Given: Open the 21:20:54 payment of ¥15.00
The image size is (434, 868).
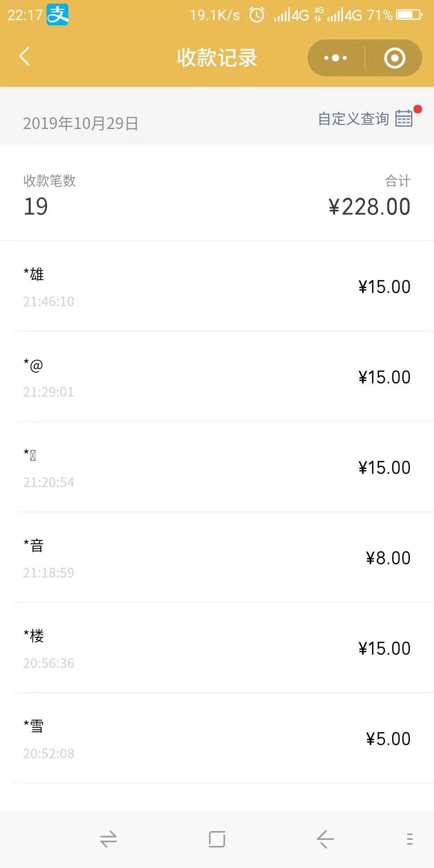Looking at the screenshot, I should click(217, 467).
